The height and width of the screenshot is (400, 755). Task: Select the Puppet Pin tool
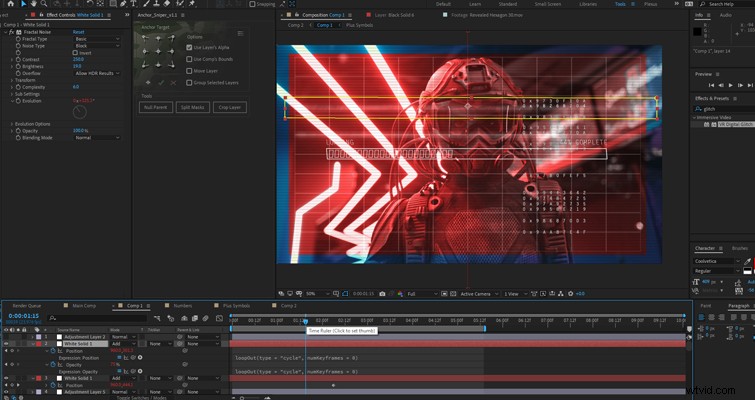[x=192, y=4]
